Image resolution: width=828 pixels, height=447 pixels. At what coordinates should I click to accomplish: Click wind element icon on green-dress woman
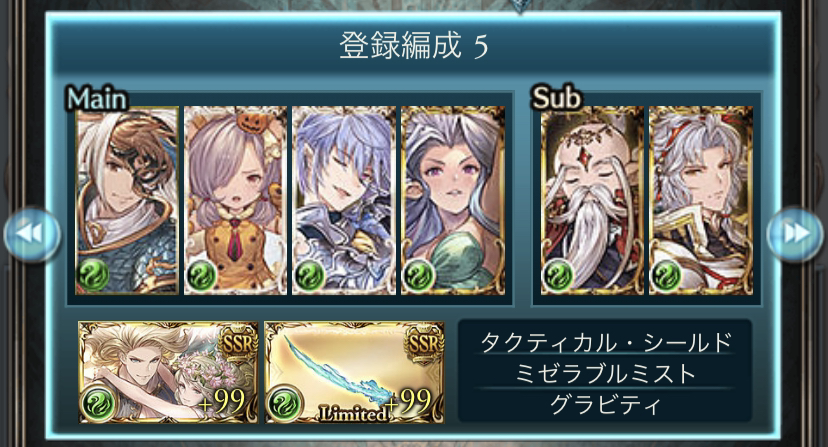(x=419, y=275)
